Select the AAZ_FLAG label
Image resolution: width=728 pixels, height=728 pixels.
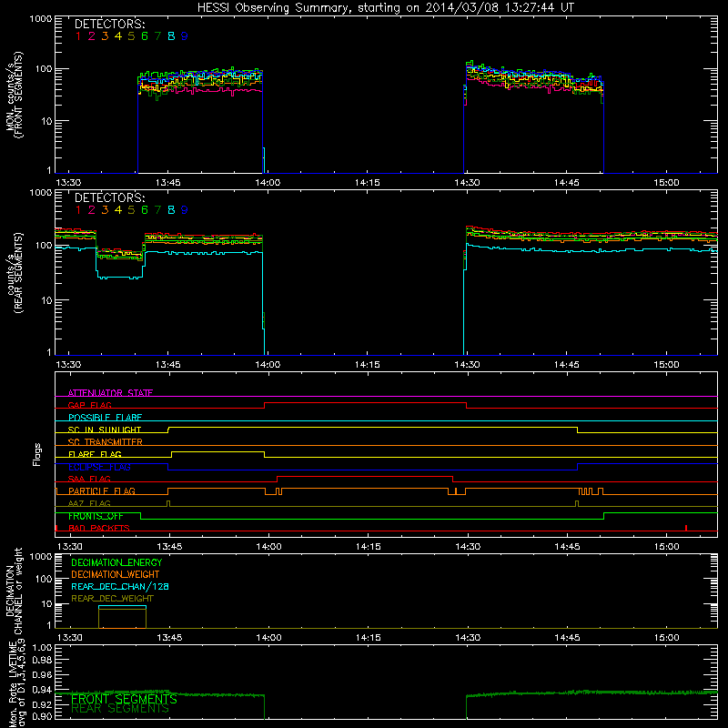coord(89,503)
